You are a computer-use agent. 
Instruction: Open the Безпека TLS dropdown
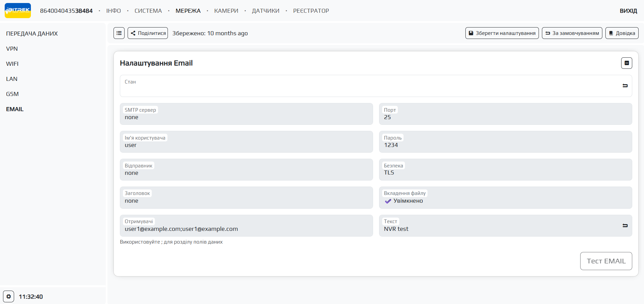pos(505,173)
